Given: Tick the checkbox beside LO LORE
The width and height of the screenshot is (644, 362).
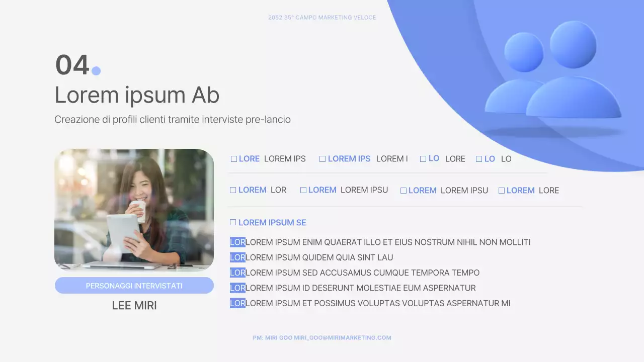Looking at the screenshot, I should pos(423,159).
